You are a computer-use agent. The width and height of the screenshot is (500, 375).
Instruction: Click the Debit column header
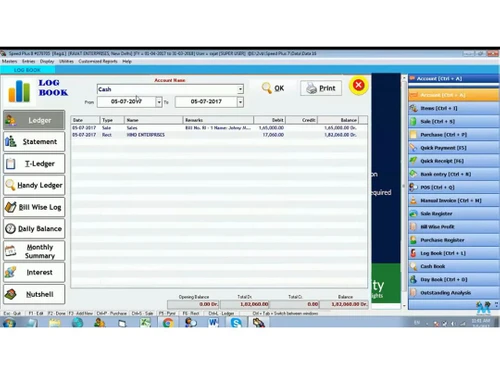pos(269,120)
